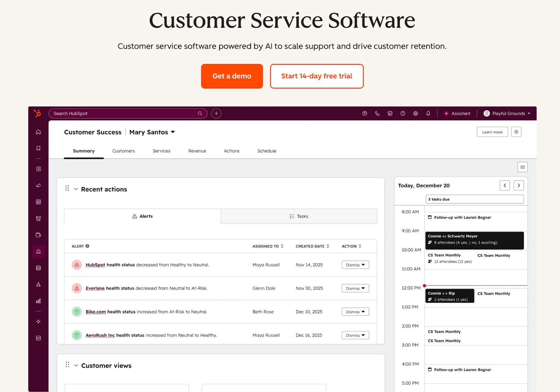Open the Development code icon in the sidebar

click(x=38, y=338)
